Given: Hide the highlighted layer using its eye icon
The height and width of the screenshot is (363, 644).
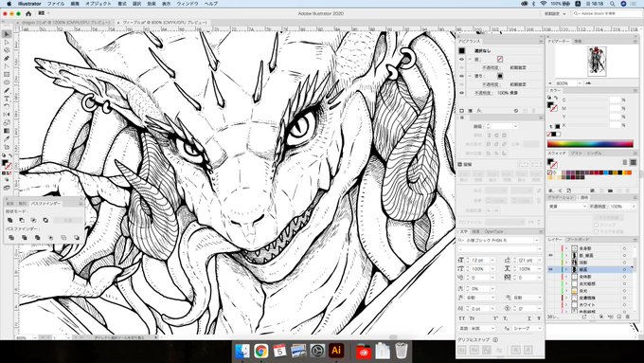Looking at the screenshot, I should [551, 270].
